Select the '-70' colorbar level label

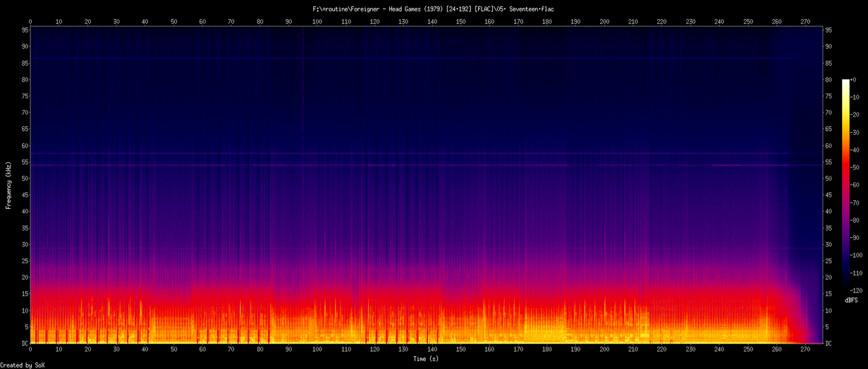pyautogui.click(x=855, y=202)
